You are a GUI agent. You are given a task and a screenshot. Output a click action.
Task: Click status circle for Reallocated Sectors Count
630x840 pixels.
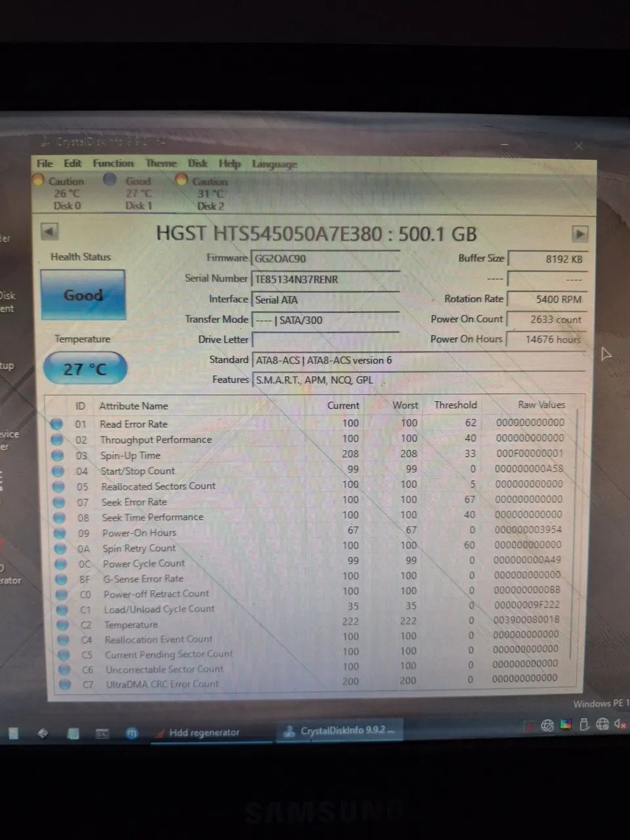pos(58,486)
